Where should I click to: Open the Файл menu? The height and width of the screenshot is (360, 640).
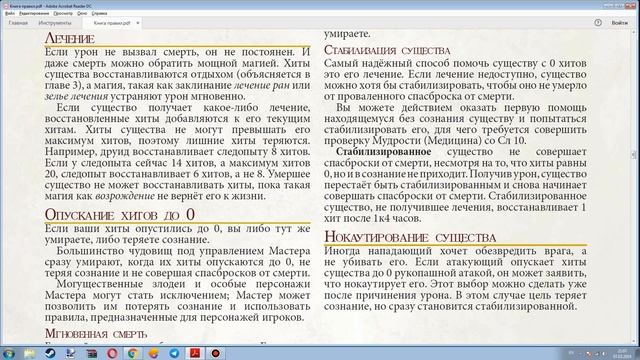click(x=10, y=13)
